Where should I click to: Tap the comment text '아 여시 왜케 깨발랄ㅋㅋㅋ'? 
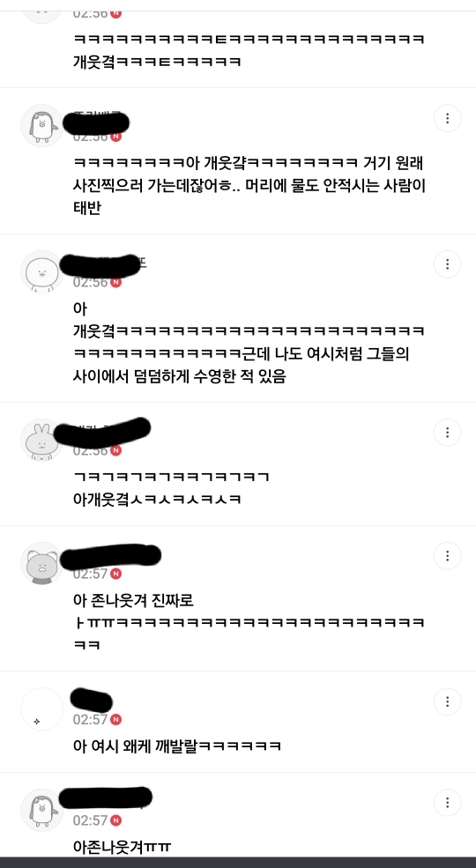[x=177, y=746]
